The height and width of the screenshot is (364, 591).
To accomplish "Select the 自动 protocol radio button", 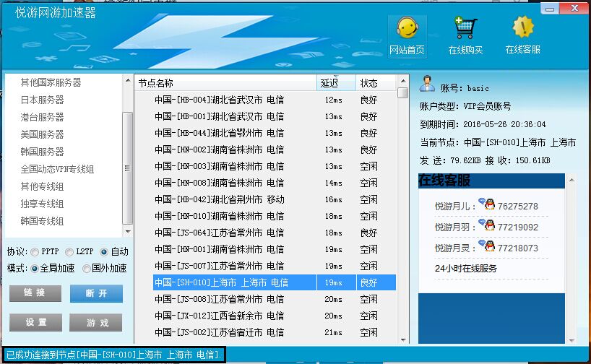I will pos(104,252).
